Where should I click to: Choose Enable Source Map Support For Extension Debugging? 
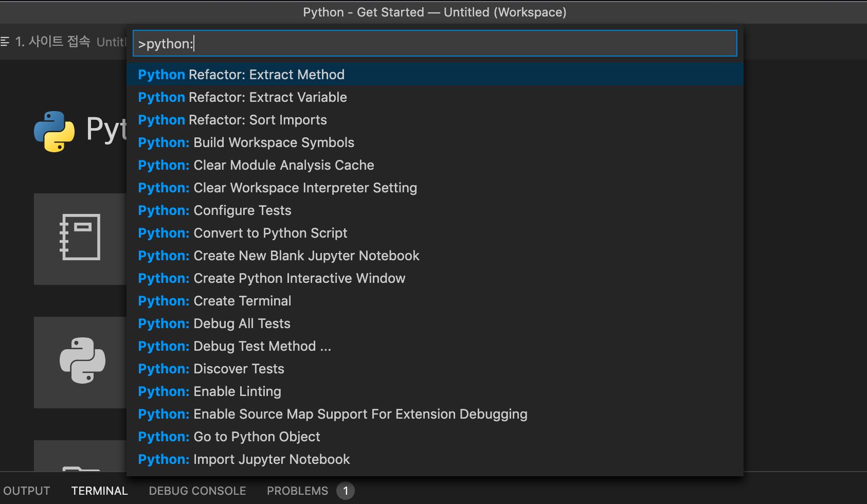(435, 414)
